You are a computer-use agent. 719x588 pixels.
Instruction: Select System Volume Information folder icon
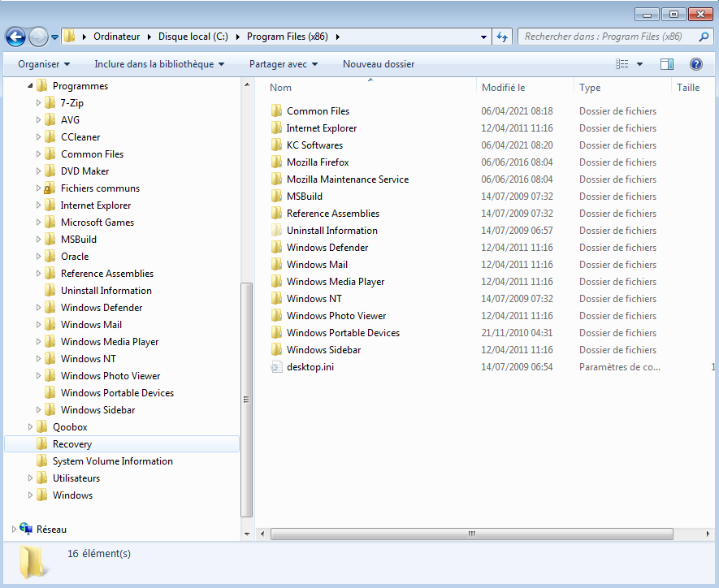pos(41,460)
